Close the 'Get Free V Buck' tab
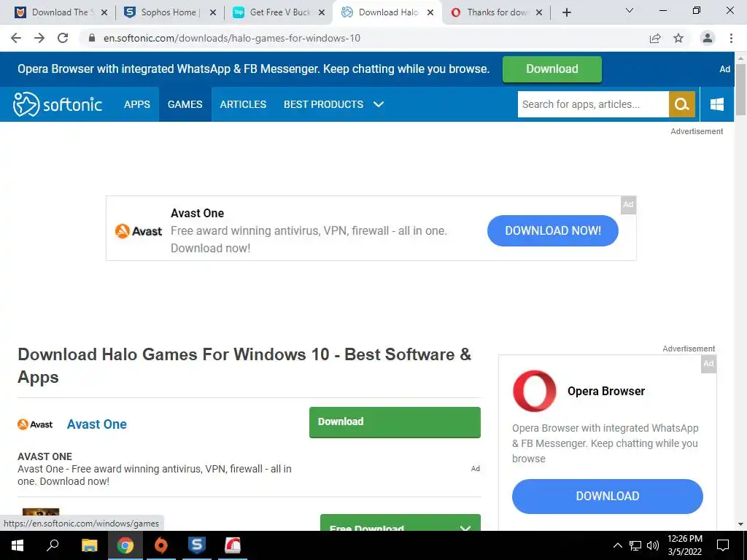747x560 pixels. tap(322, 12)
